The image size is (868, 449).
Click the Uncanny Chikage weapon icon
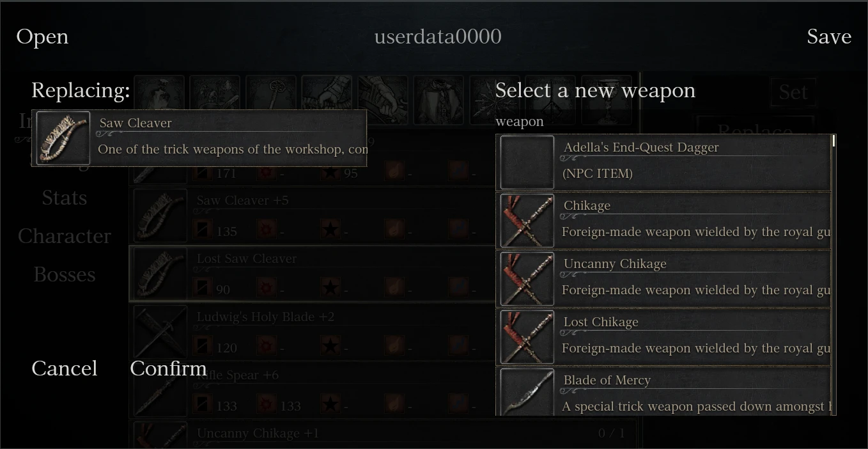click(527, 279)
